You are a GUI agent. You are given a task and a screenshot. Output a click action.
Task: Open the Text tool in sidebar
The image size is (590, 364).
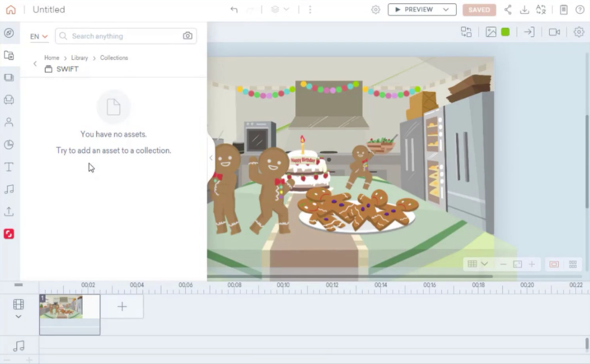click(x=9, y=167)
